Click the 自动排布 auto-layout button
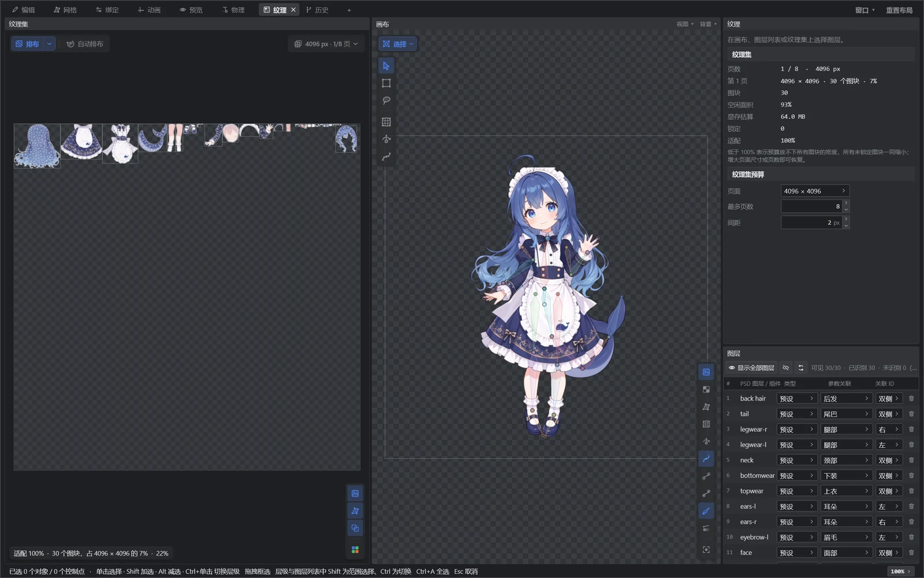This screenshot has width=924, height=578. [85, 44]
